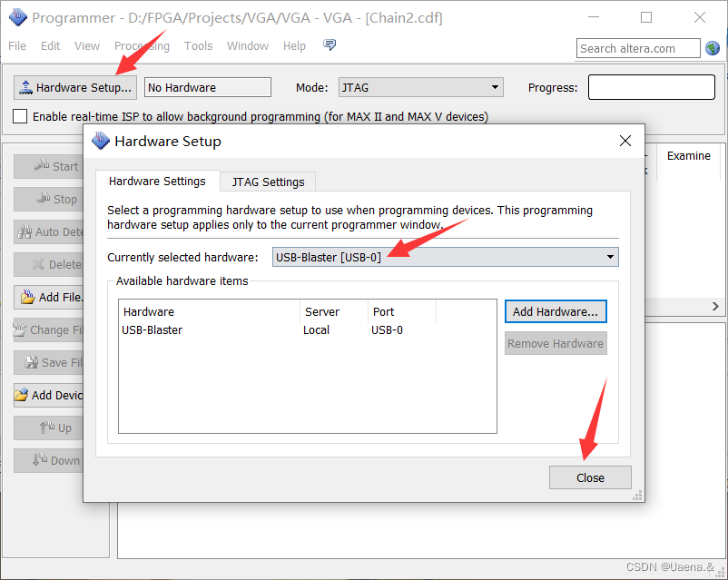This screenshot has height=580, width=728.
Task: Click the Delete button in Programmer sidebar
Action: point(49,264)
